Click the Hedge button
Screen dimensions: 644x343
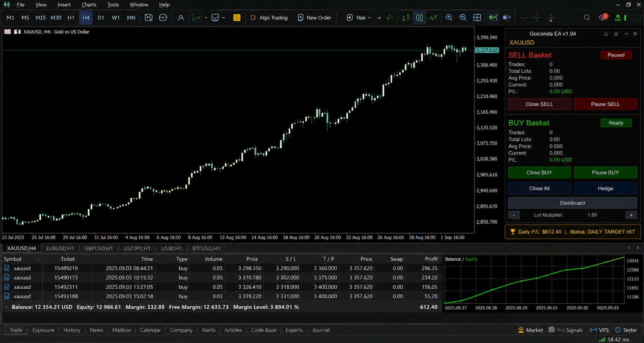click(x=605, y=188)
